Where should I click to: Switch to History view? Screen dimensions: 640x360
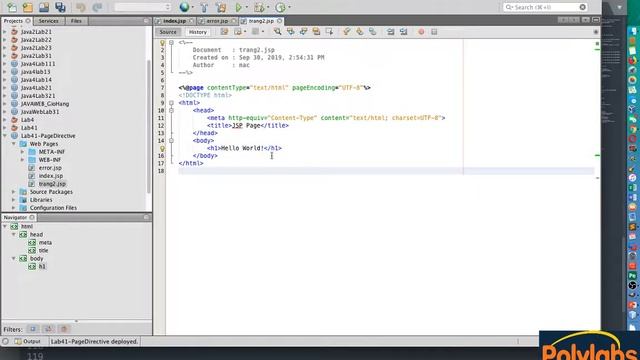(198, 32)
